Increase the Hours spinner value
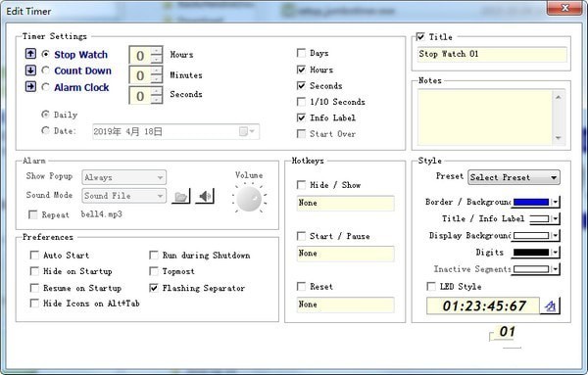The height and width of the screenshot is (375, 588). coord(157,51)
